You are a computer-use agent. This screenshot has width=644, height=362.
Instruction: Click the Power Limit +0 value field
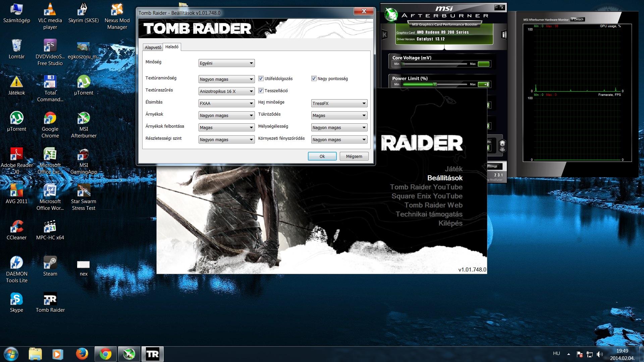coord(484,84)
